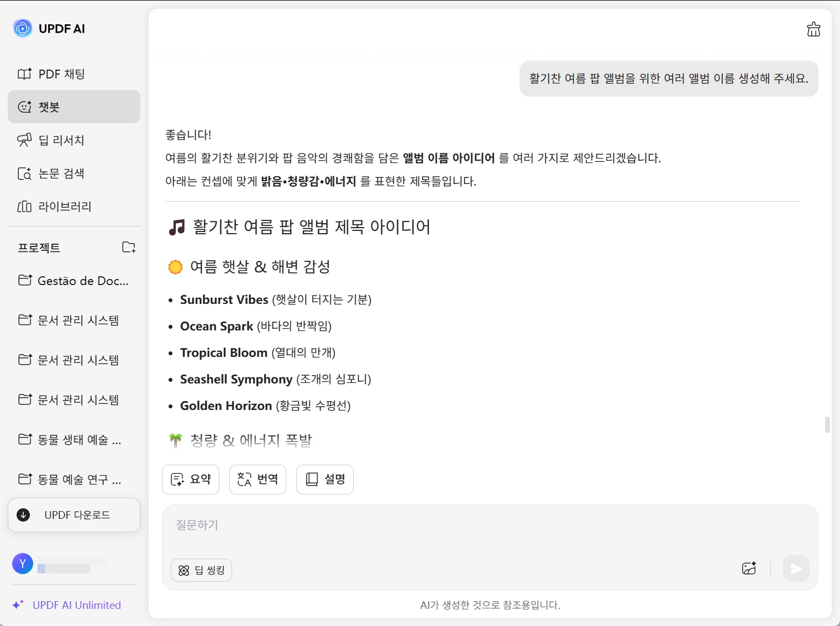Click the new project folder icon
This screenshot has height=626, width=840.
129,247
